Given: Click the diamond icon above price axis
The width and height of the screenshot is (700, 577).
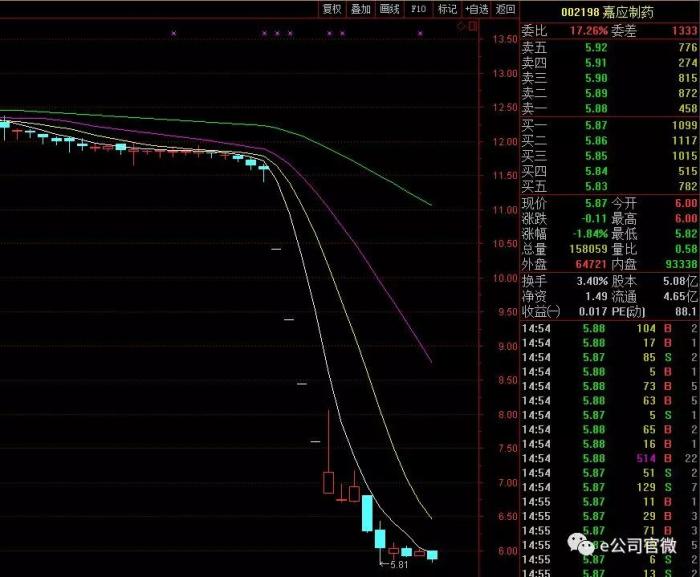Looking at the screenshot, I should point(461,26).
